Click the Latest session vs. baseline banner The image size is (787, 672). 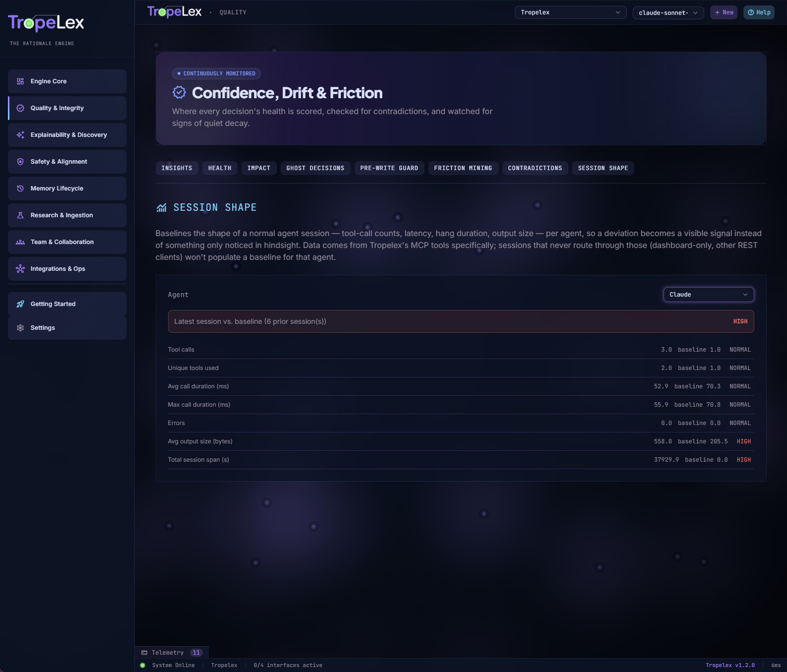461,321
